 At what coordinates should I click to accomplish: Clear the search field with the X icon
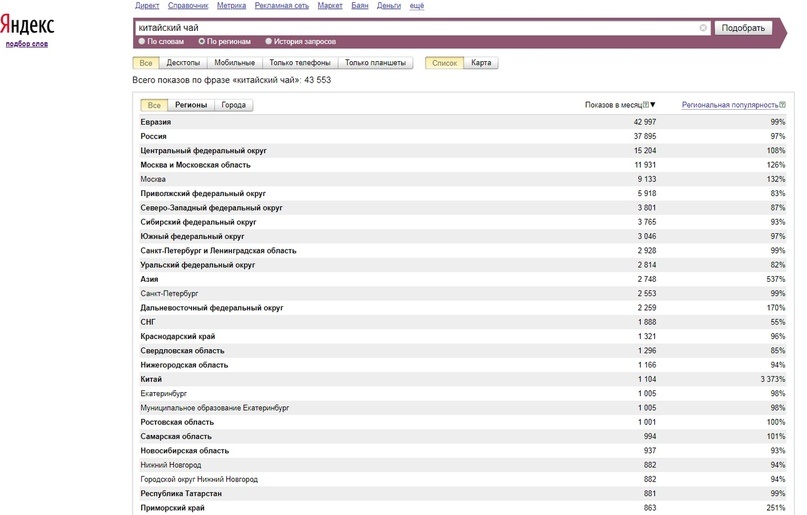click(x=703, y=28)
